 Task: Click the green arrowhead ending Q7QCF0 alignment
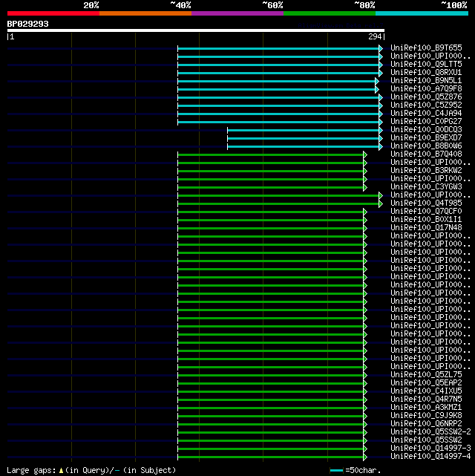pyautogui.click(x=365, y=212)
